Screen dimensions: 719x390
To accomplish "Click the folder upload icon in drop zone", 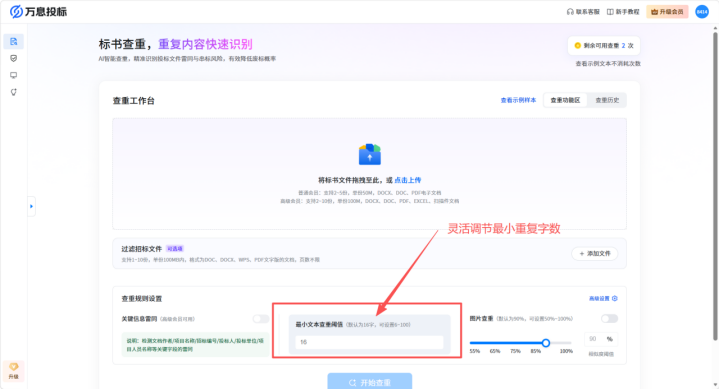I will [x=370, y=154].
